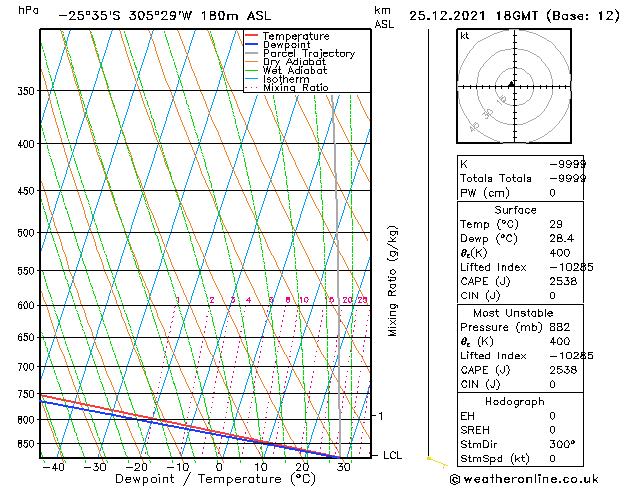The image size is (629, 486).
Task: Click the Surface section header
Action: tap(515, 210)
